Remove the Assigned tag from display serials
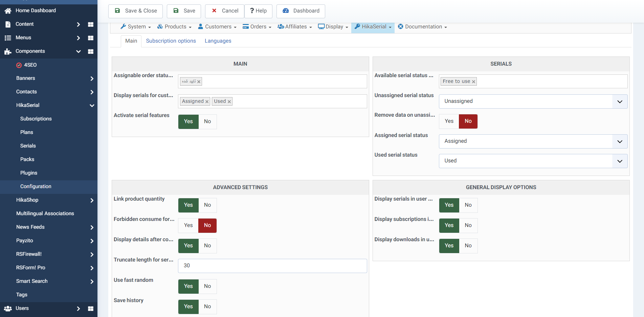 207,101
